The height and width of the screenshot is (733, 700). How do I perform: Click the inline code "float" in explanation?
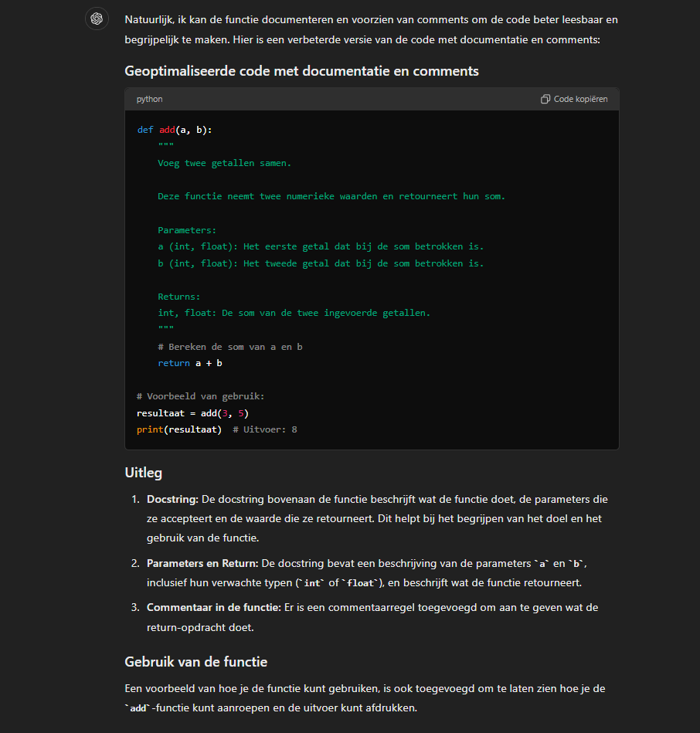tap(359, 583)
